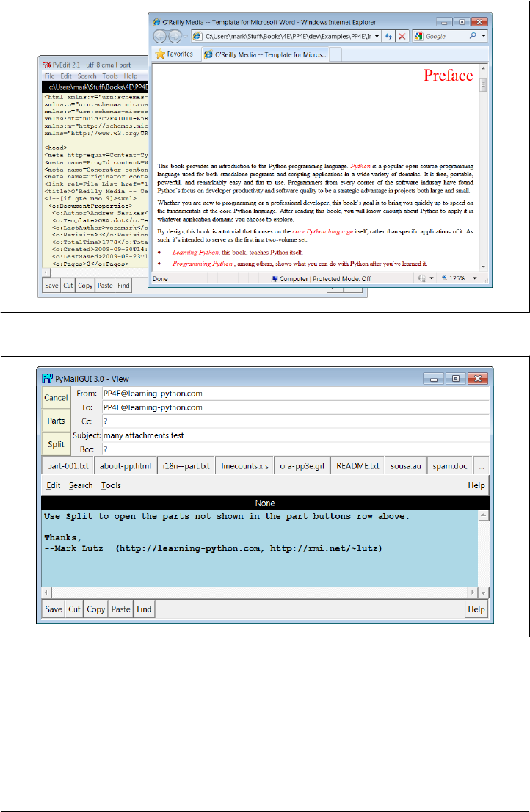Open the Tools menu in PyEdit
Image resolution: width=530 pixels, height=812 pixels.
pos(109,76)
